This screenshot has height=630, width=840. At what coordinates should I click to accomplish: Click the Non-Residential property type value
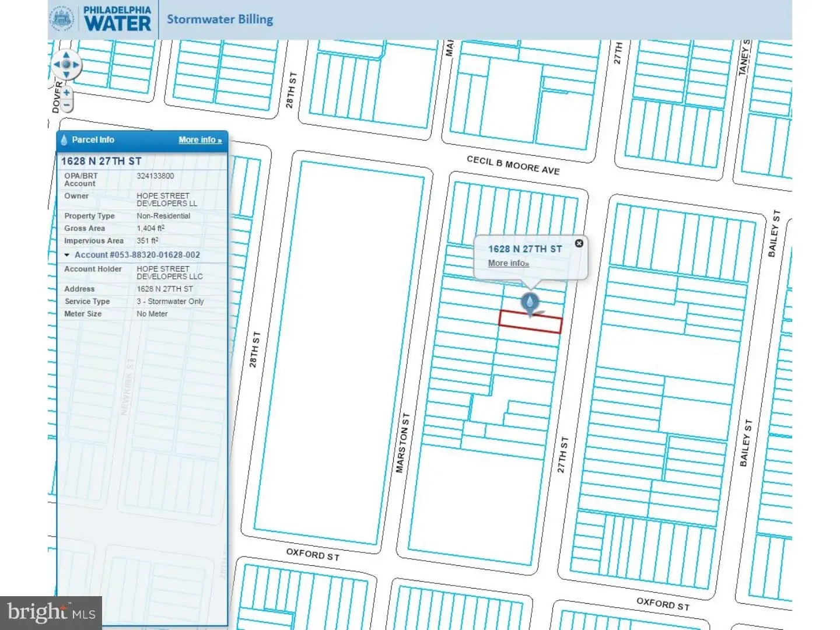point(163,216)
